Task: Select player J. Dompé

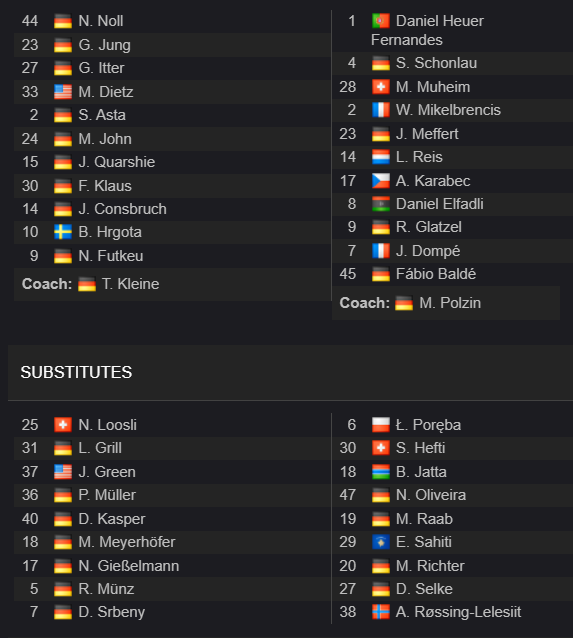Action: [428, 251]
